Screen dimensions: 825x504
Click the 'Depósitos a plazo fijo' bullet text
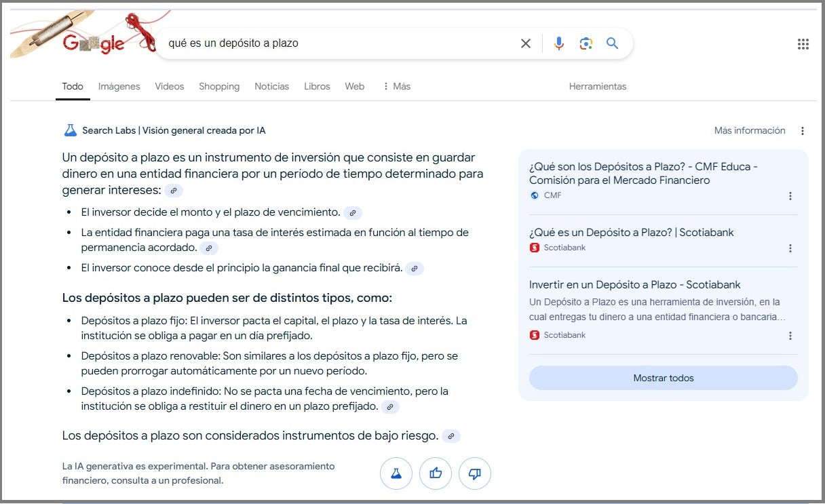point(274,328)
